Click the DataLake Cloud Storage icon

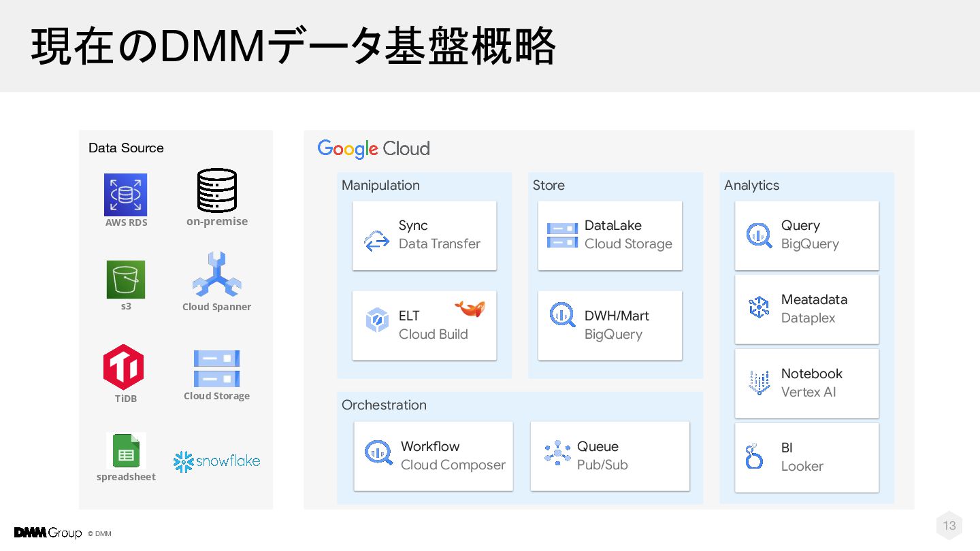(563, 235)
